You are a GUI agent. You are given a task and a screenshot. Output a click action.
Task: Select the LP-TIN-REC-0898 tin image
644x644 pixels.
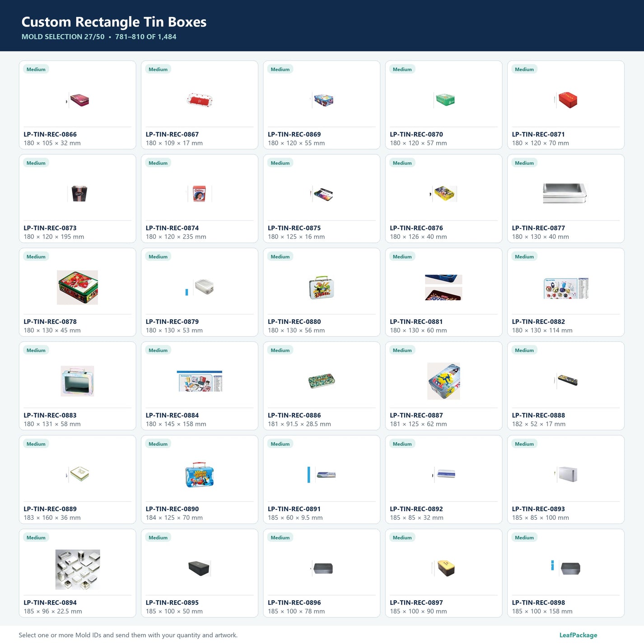[x=565, y=568]
